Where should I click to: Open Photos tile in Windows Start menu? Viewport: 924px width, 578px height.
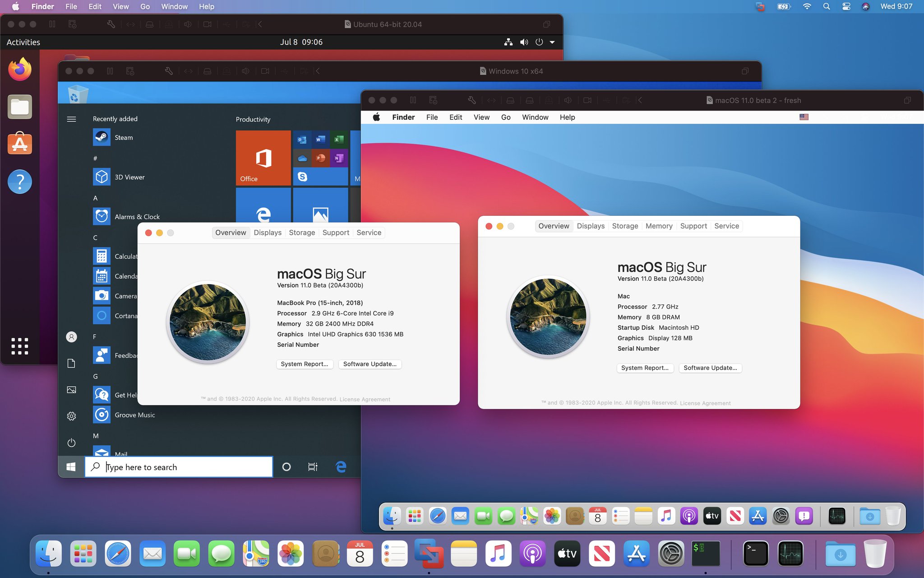pos(320,205)
